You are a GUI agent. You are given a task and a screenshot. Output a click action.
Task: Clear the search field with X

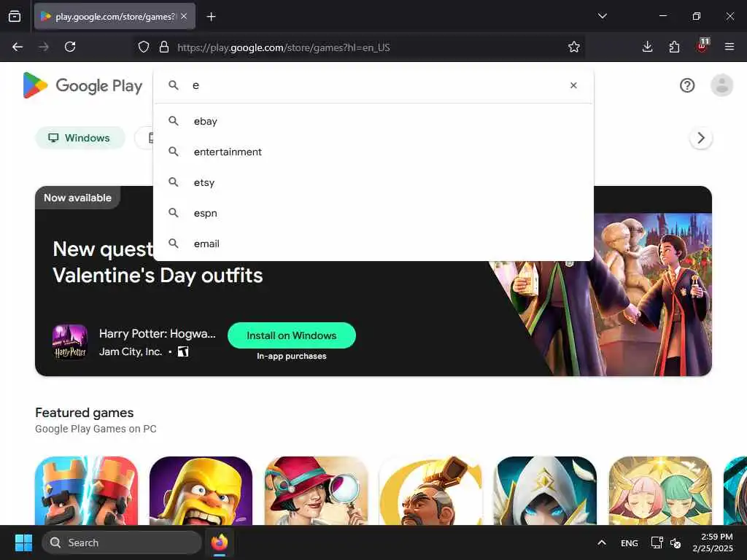(x=573, y=85)
